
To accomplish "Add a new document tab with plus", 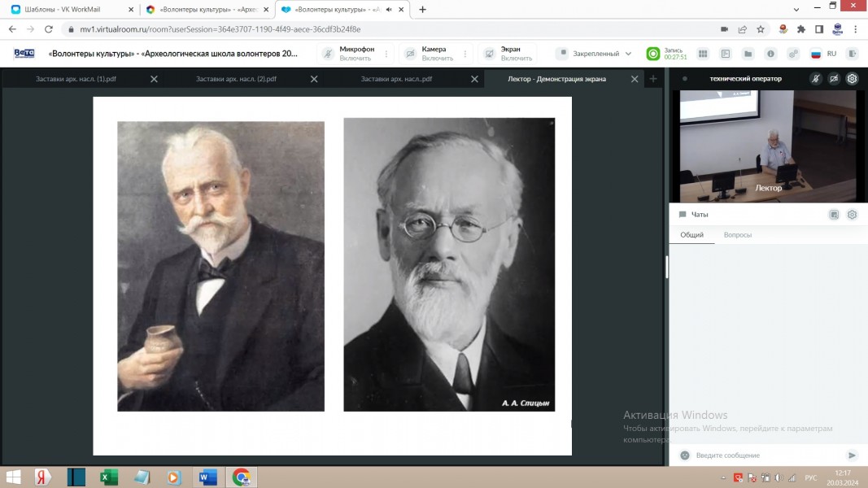I will pyautogui.click(x=652, y=79).
